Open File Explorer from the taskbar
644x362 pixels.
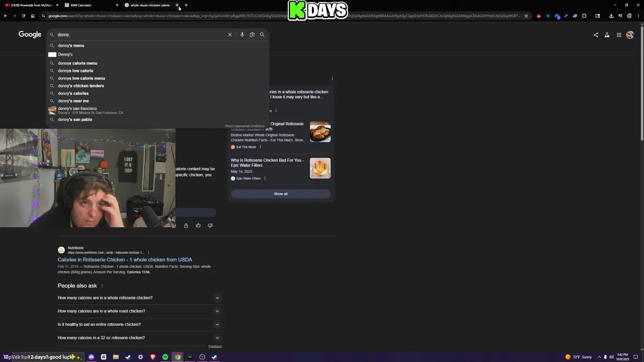tap(116, 357)
